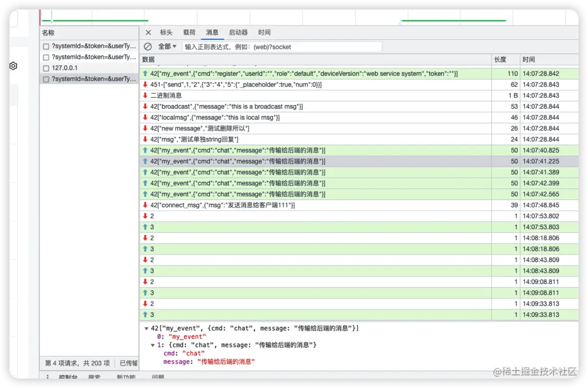Check the checkbox for the 127.0.0.1 request
Viewport: 588px width, 388px height.
coord(45,68)
